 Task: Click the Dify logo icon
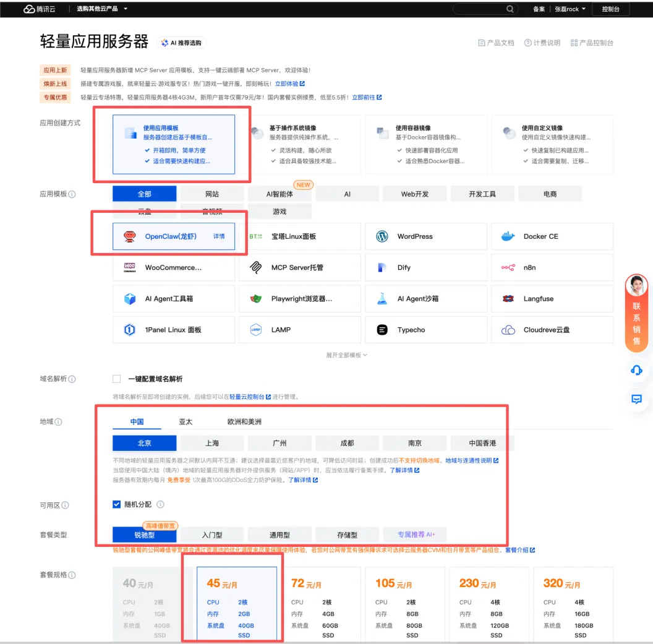click(382, 267)
